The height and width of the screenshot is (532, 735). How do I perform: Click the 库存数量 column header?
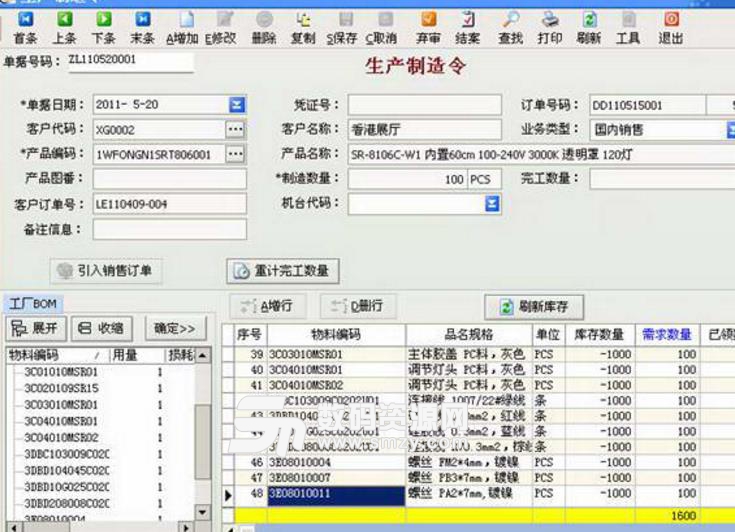pos(600,335)
